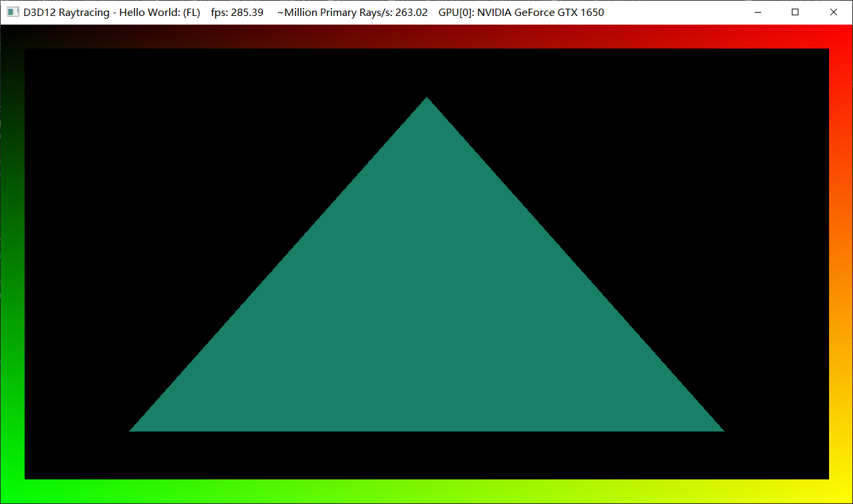853x504 pixels.
Task: Click the "GPU[0]: NVIDIA GeForce GTX 1650" text
Action: (x=522, y=13)
